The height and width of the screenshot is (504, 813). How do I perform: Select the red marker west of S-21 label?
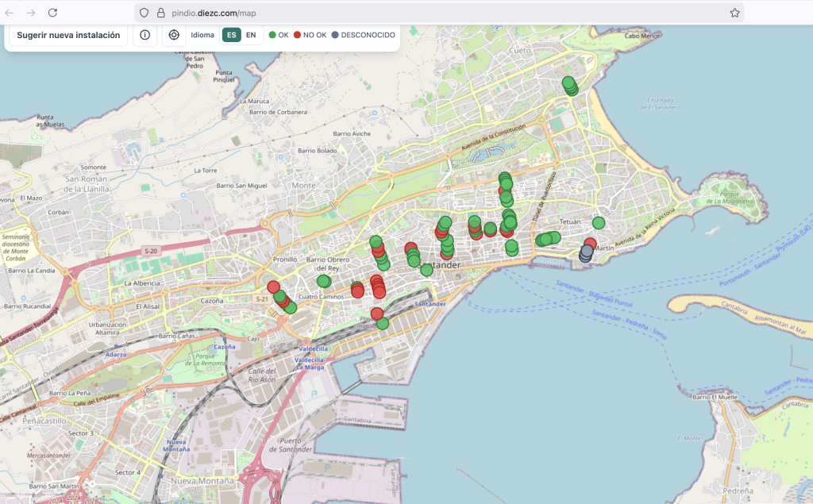click(273, 287)
